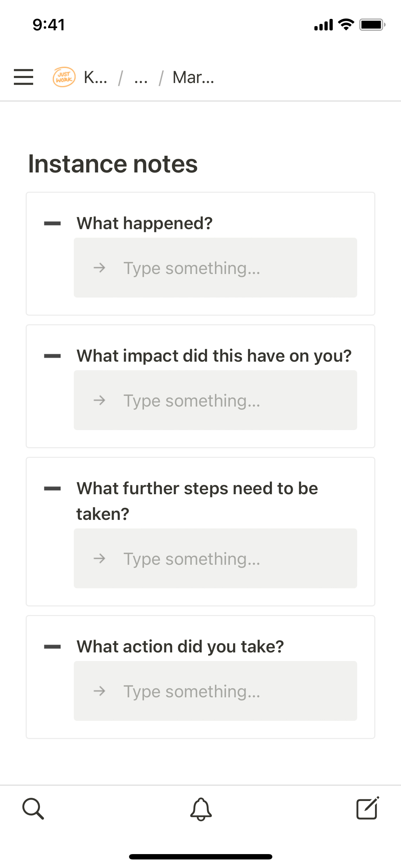Open search with the magnifier icon
The width and height of the screenshot is (401, 868).
pyautogui.click(x=33, y=809)
